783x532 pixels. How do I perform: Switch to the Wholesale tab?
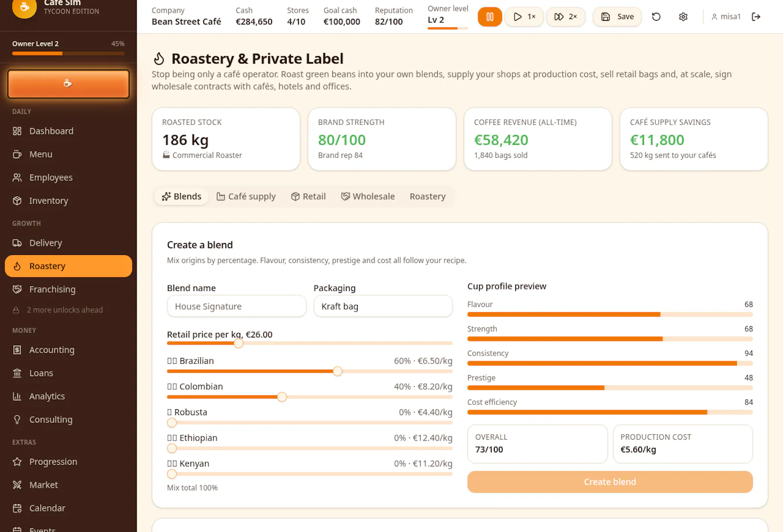click(x=368, y=197)
